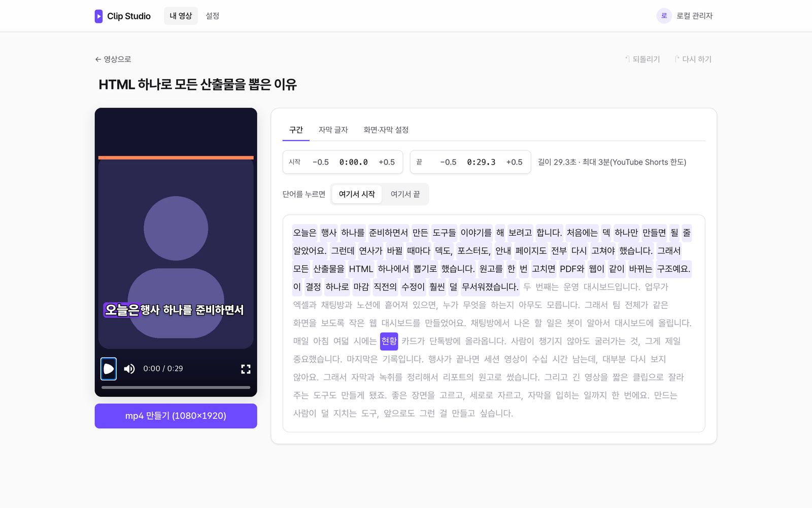The height and width of the screenshot is (508, 812).
Task: Click the end time value 0:29.3
Action: point(481,162)
